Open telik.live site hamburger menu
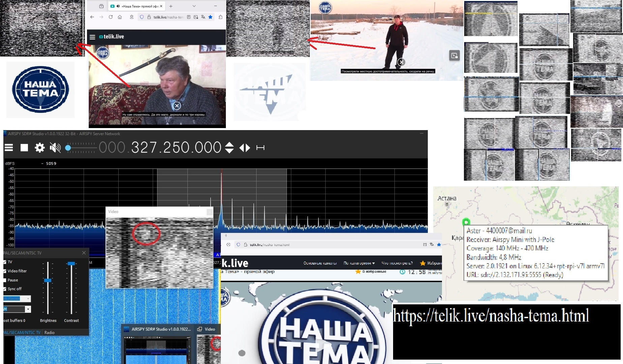This screenshot has height=364, width=623. [x=92, y=37]
